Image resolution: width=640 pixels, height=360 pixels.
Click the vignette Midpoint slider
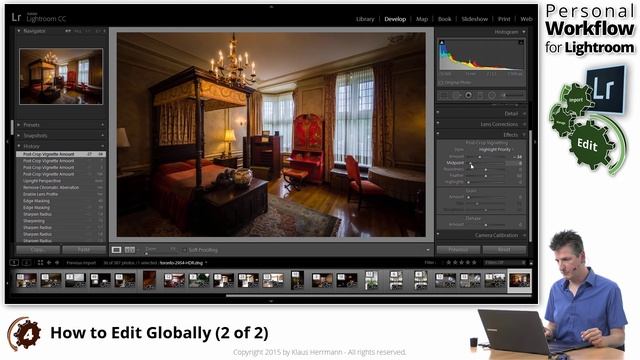point(486,163)
